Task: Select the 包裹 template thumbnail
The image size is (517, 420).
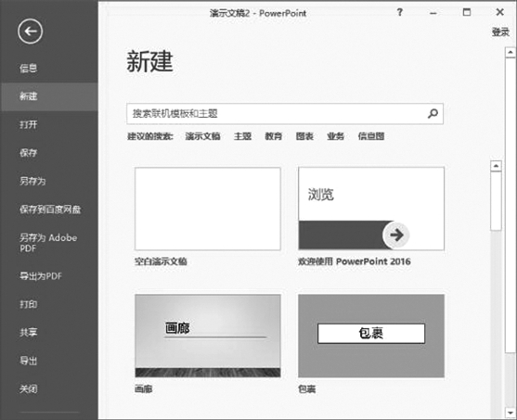Action: click(x=371, y=336)
